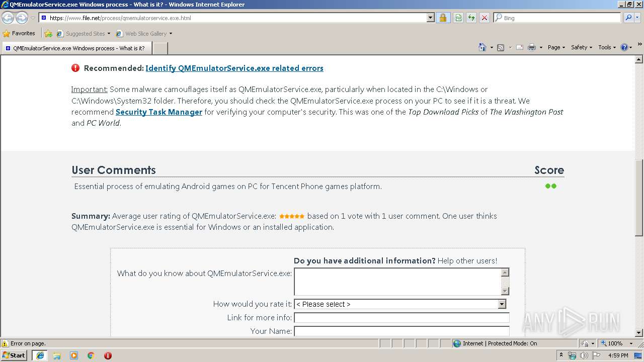Click the Compatibility View icon

[458, 18]
